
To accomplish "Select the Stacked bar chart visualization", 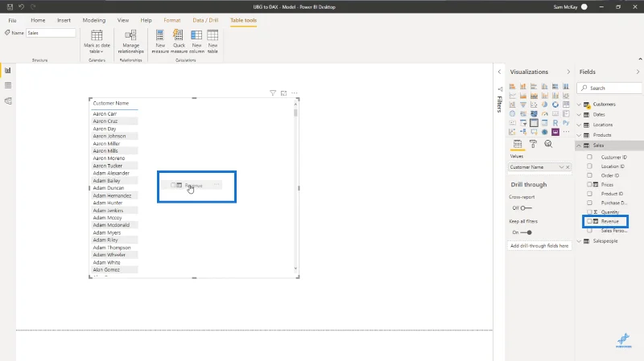I will 512,87.
